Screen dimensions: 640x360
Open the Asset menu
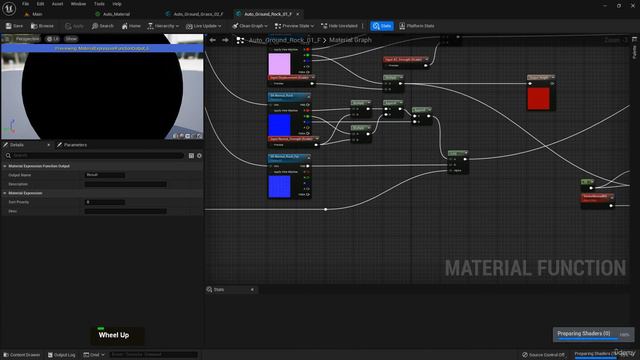[x=58, y=4]
